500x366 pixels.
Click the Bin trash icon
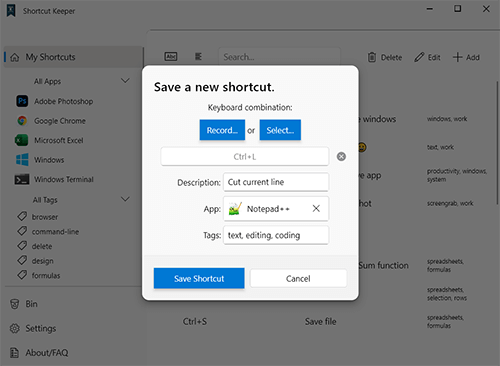click(x=15, y=304)
